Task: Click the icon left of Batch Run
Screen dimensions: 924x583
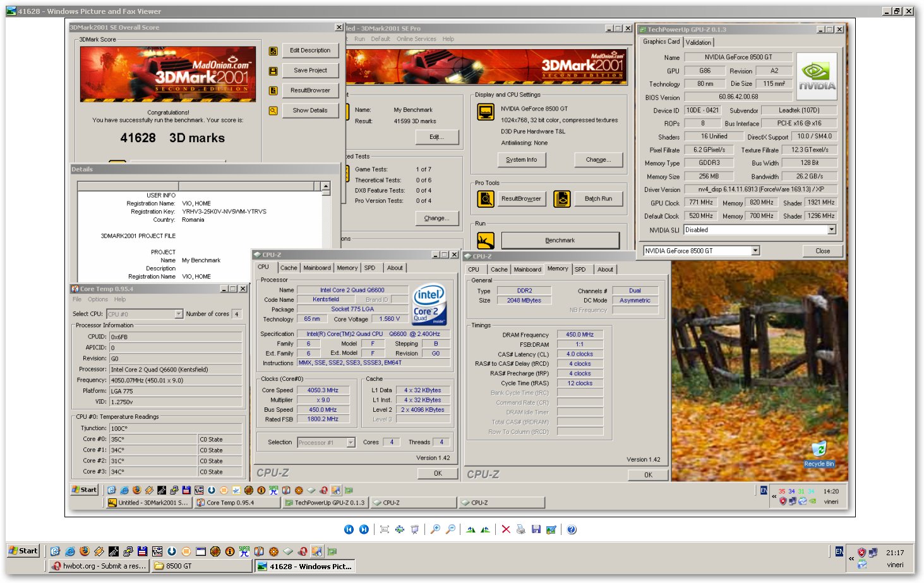Action: tap(562, 199)
